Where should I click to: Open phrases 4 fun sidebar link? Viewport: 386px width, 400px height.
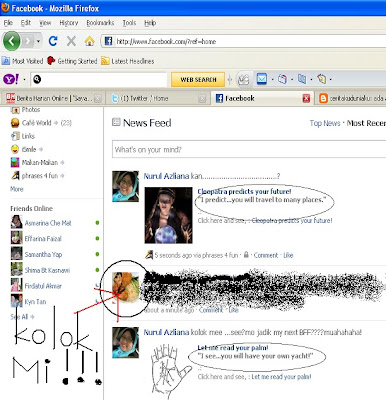[x=40, y=176]
